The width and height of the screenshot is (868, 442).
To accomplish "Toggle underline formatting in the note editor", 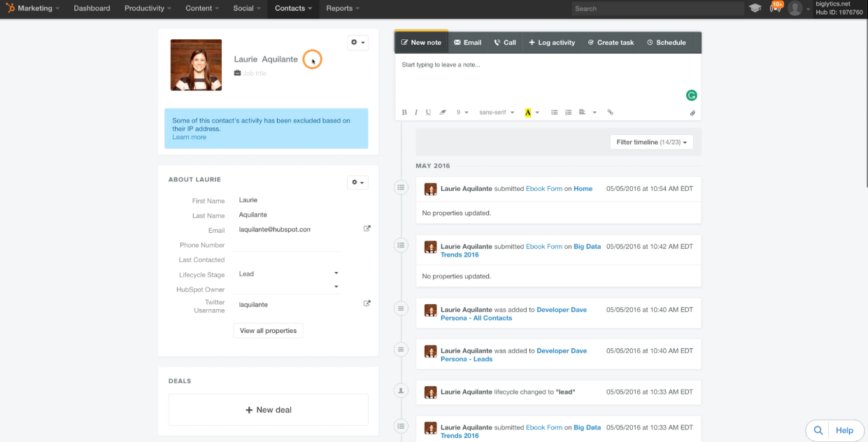I will click(x=428, y=112).
